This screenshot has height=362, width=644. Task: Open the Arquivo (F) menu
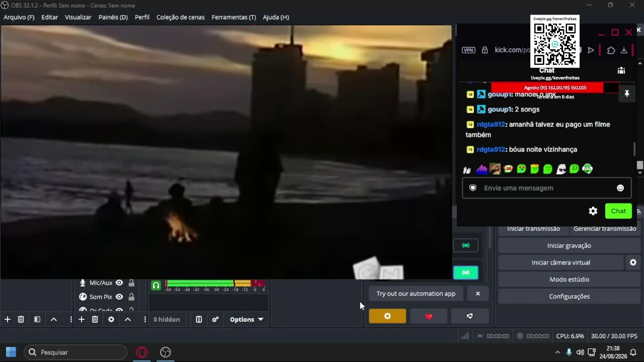tap(19, 17)
